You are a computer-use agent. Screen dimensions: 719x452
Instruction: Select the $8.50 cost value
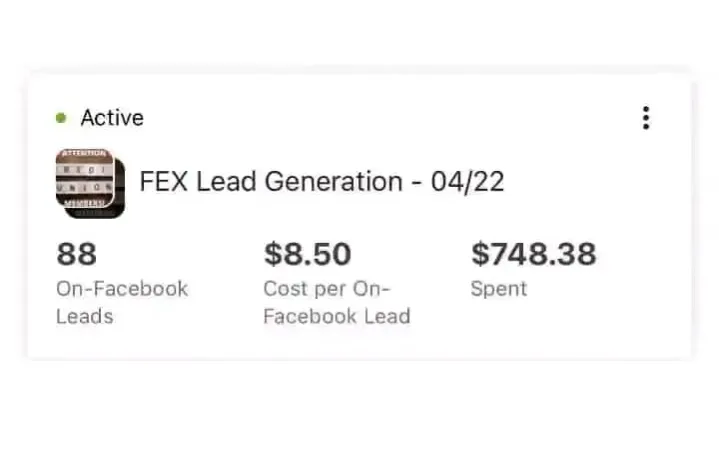pos(307,254)
